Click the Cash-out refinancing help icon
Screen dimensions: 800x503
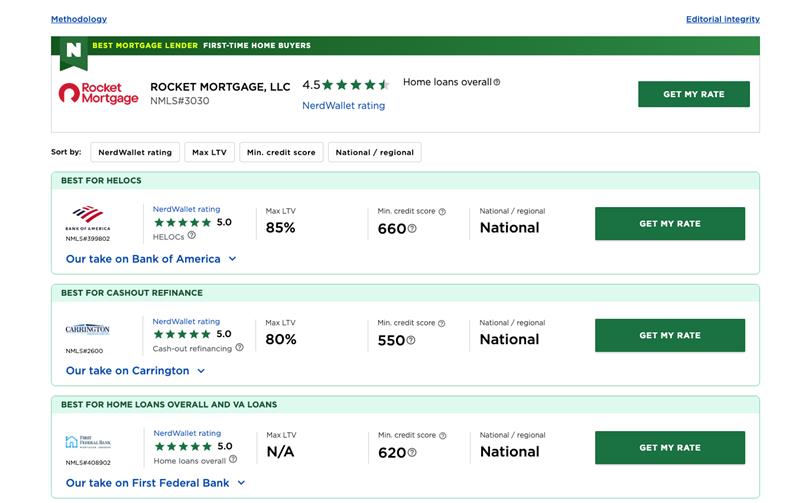pos(240,348)
